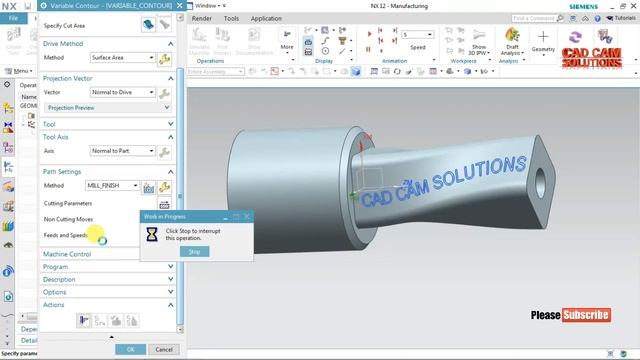This screenshot has width=640, height=360.
Task: Open Cutting Parameters icon
Action: [164, 204]
